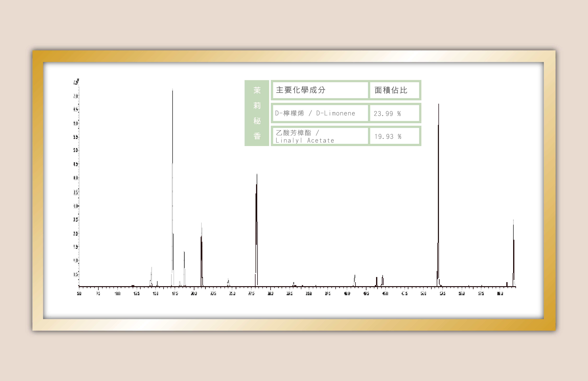Click the green 茉莉秘香 title block
The width and height of the screenshot is (588, 381).
click(x=257, y=113)
